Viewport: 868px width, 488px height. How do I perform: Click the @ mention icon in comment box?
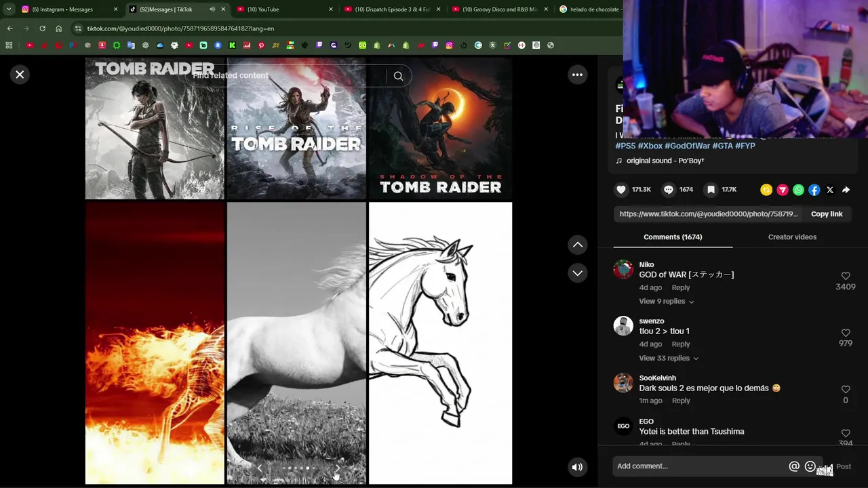coord(794,466)
